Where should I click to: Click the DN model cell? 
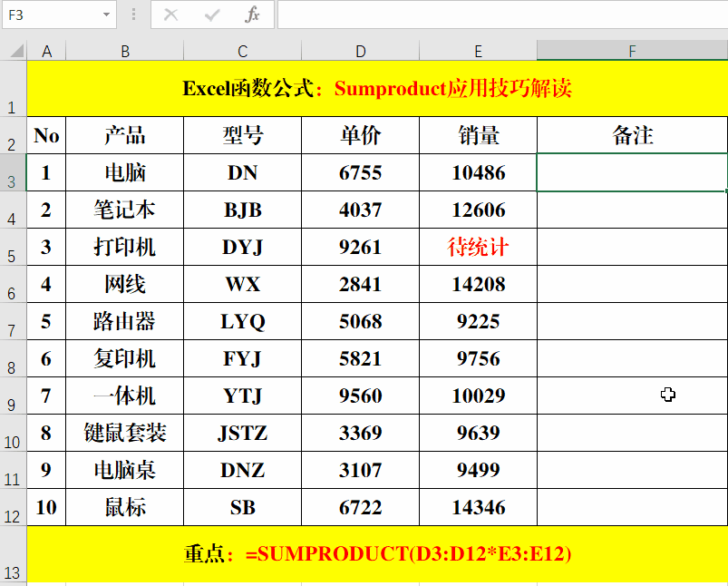coord(242,172)
